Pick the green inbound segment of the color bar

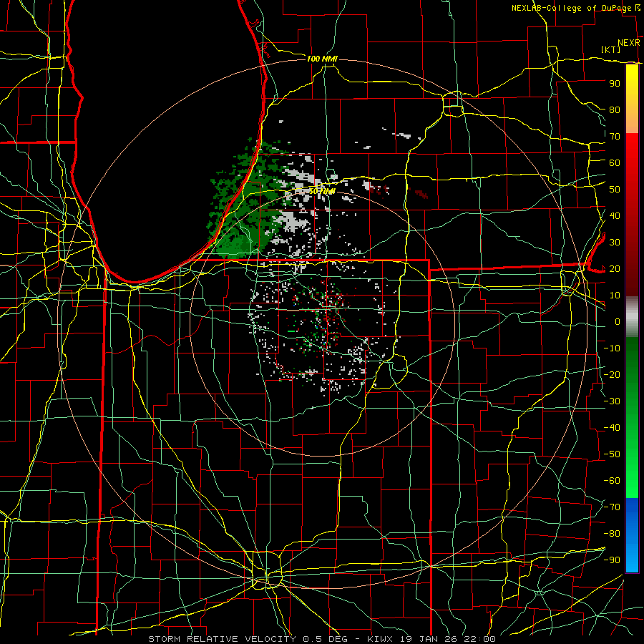632,418
